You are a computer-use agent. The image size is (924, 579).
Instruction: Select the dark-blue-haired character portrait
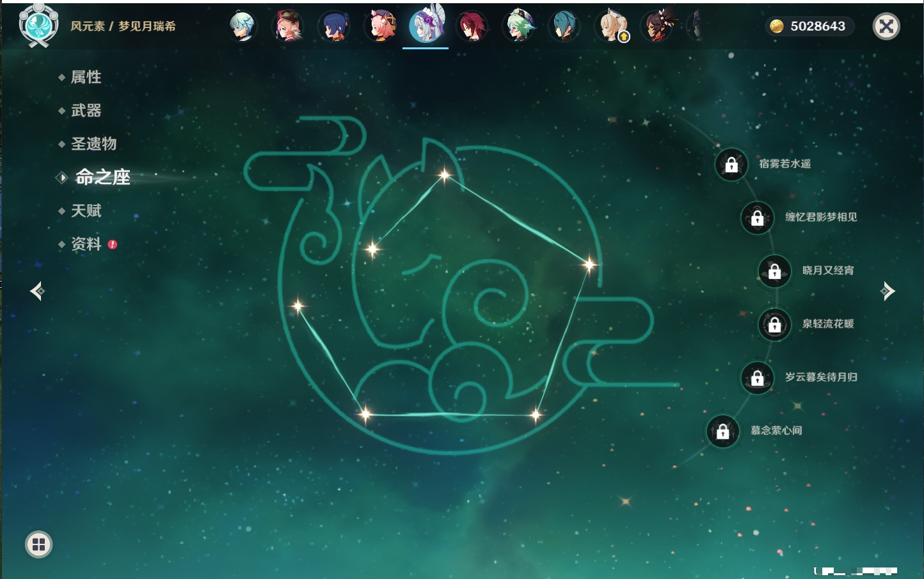(x=334, y=26)
